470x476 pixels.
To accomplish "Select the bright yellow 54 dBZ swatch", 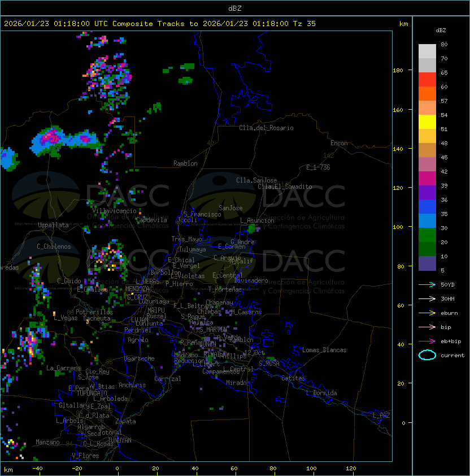I will pyautogui.click(x=427, y=122).
